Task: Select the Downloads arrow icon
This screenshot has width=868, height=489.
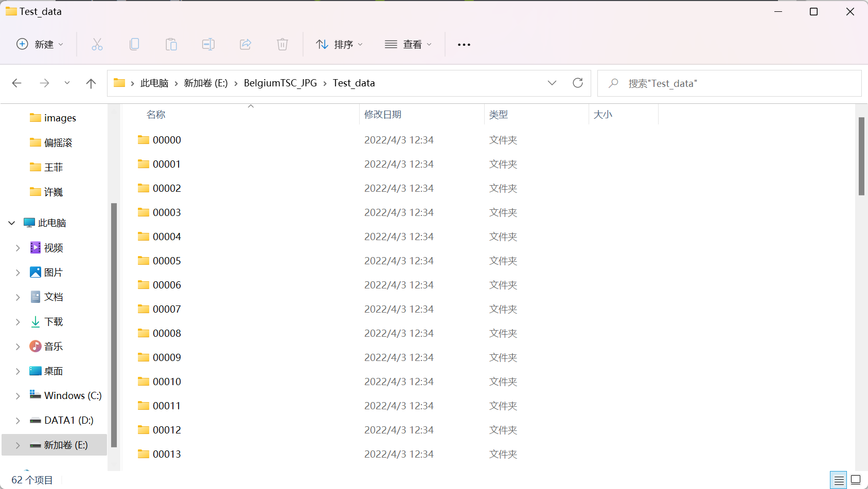Action: click(36, 322)
